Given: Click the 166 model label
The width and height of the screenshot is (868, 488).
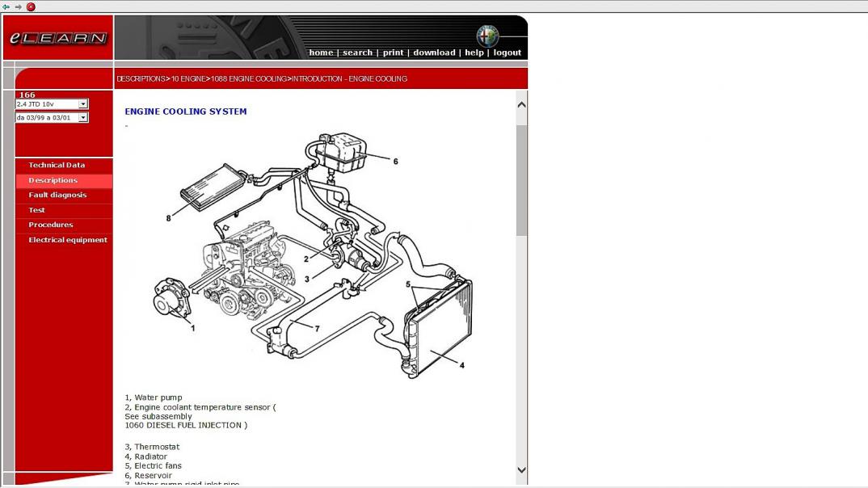Looking at the screenshot, I should click(x=27, y=95).
